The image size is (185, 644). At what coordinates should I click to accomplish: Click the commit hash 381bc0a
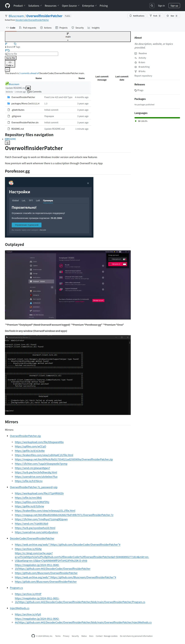click(9, 92)
